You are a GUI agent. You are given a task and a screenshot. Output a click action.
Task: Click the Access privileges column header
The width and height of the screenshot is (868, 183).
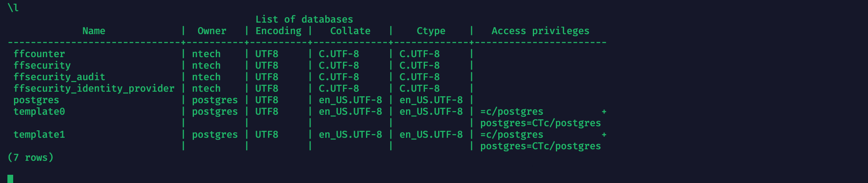540,31
